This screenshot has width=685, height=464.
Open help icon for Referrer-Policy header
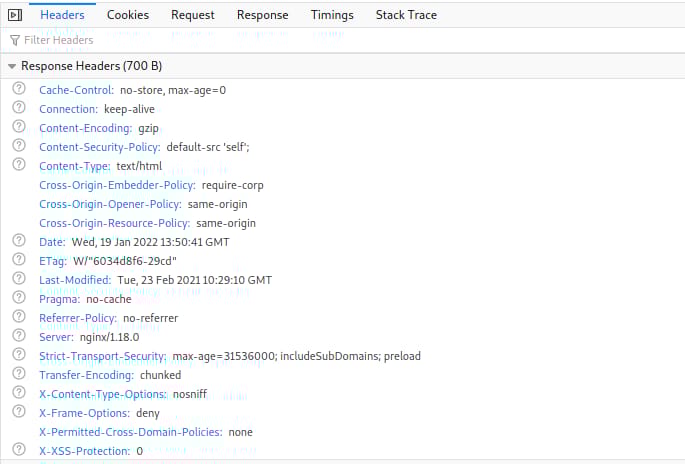pyautogui.click(x=19, y=316)
